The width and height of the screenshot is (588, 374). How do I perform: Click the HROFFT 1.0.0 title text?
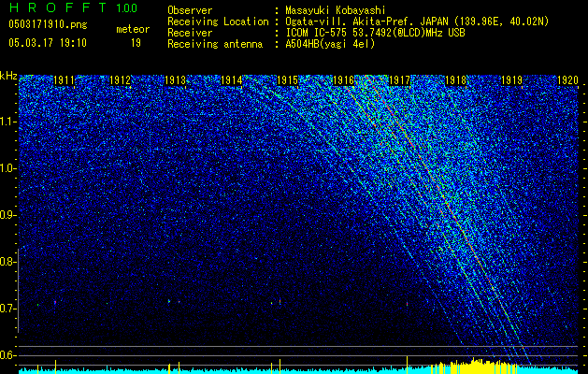tap(73, 7)
